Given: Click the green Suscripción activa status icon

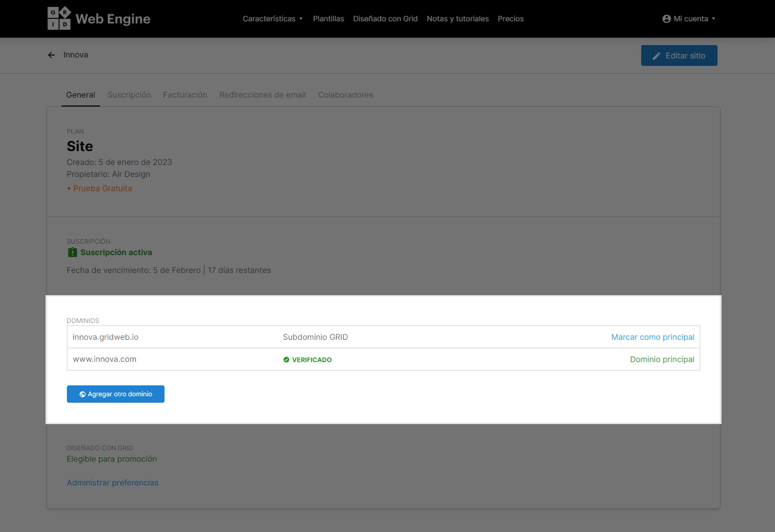Looking at the screenshot, I should point(72,253).
